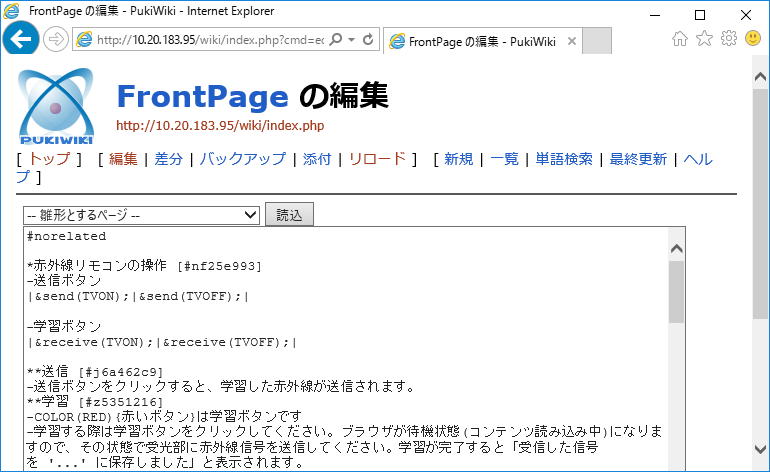Open the トップ navigation link
Screen dimensions: 770x472
(49, 159)
